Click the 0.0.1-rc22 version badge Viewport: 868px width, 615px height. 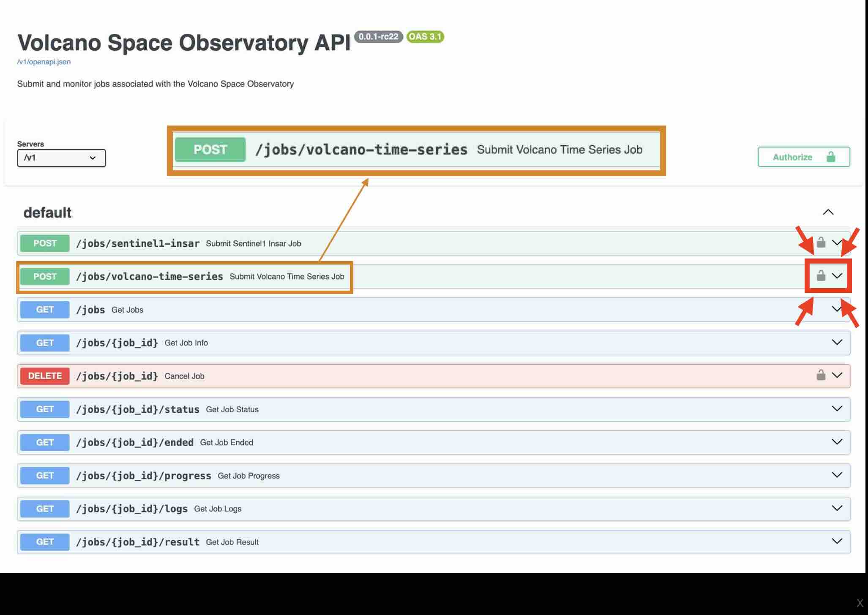tap(378, 37)
